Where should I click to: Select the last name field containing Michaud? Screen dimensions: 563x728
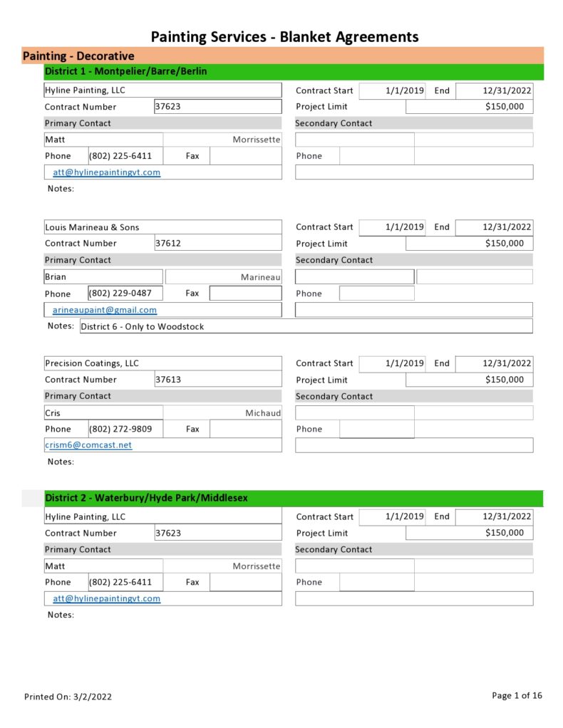[x=223, y=413]
